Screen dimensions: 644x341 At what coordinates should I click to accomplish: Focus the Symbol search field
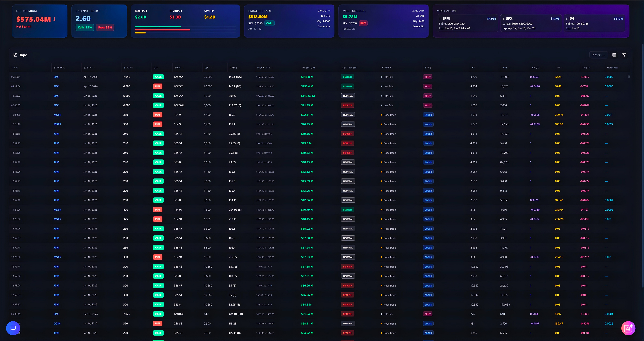[599, 55]
